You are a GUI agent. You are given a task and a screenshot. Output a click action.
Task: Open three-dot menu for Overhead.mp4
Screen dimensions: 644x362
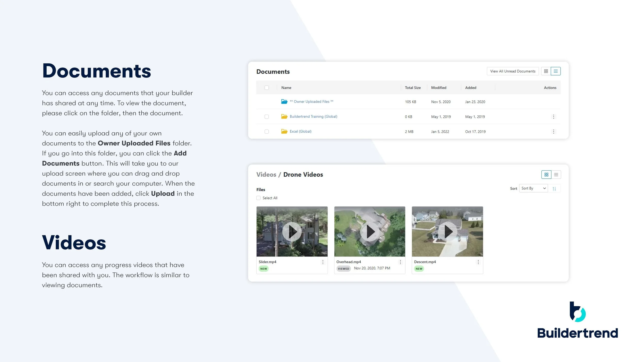[400, 262]
